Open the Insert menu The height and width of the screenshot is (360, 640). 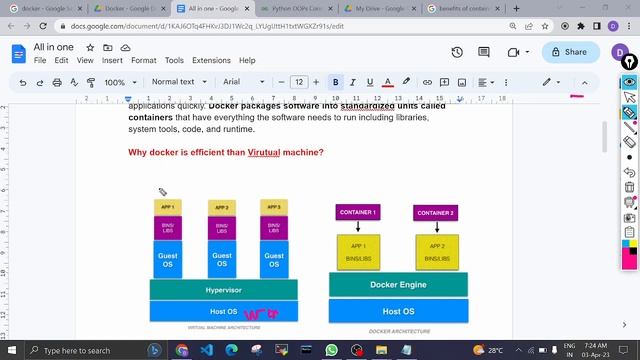(x=112, y=60)
